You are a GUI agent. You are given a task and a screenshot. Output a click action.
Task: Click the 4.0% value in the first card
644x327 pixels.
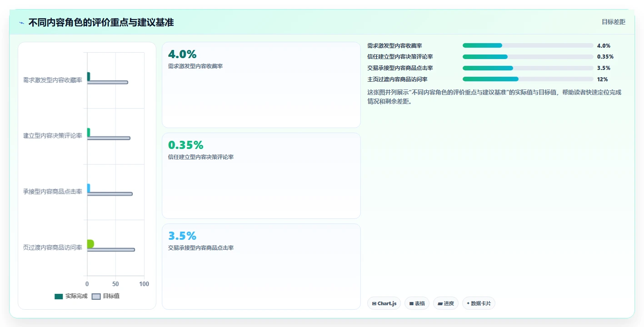(182, 54)
